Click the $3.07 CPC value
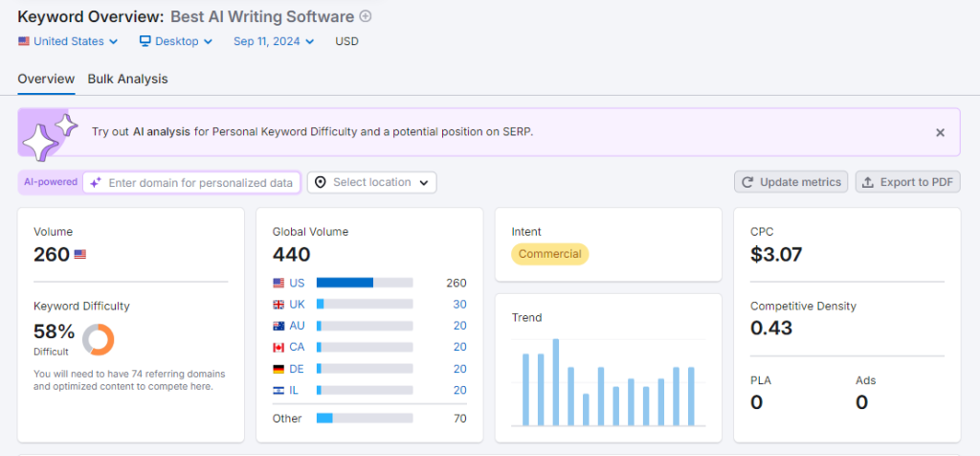 [x=776, y=255]
